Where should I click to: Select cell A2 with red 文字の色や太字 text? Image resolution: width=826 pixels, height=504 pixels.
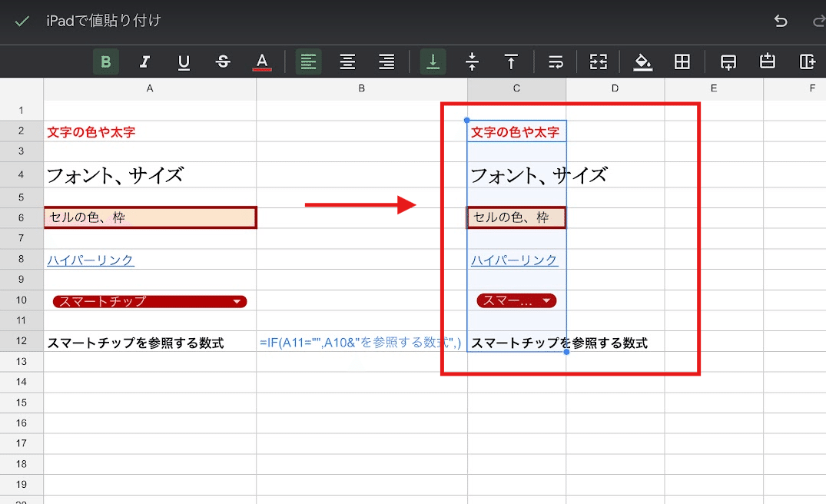click(x=150, y=131)
